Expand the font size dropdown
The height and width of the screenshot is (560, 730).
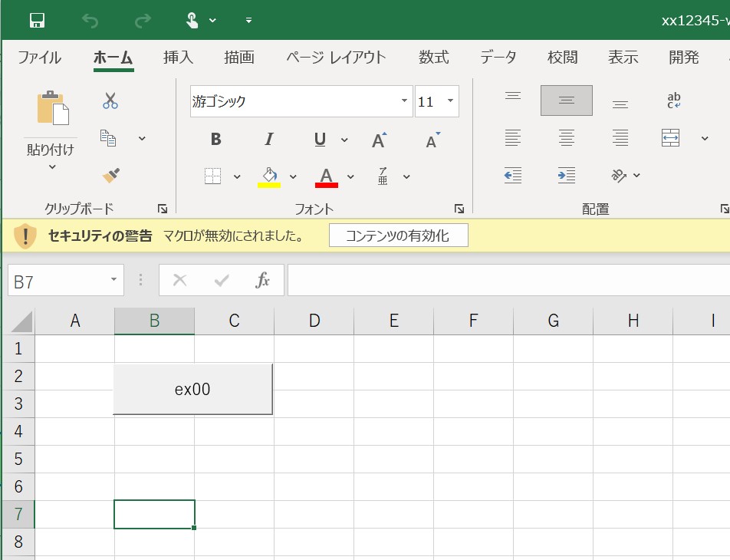(450, 101)
